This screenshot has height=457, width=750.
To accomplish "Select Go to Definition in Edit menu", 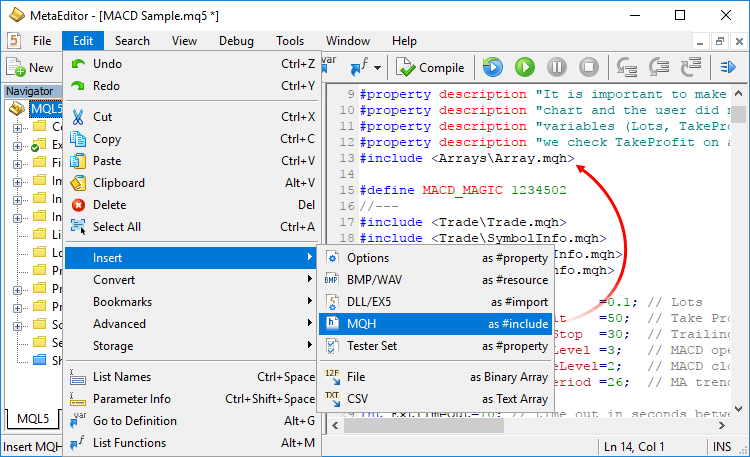I will (134, 421).
